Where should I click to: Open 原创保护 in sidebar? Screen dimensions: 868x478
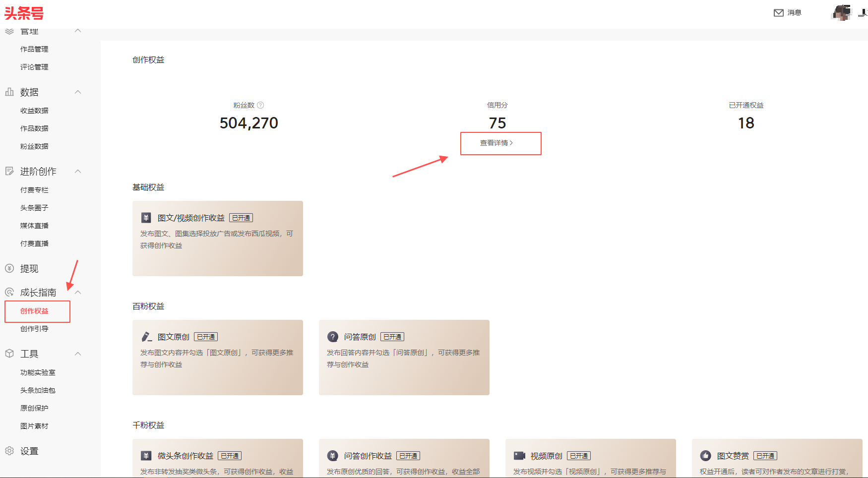click(x=34, y=408)
